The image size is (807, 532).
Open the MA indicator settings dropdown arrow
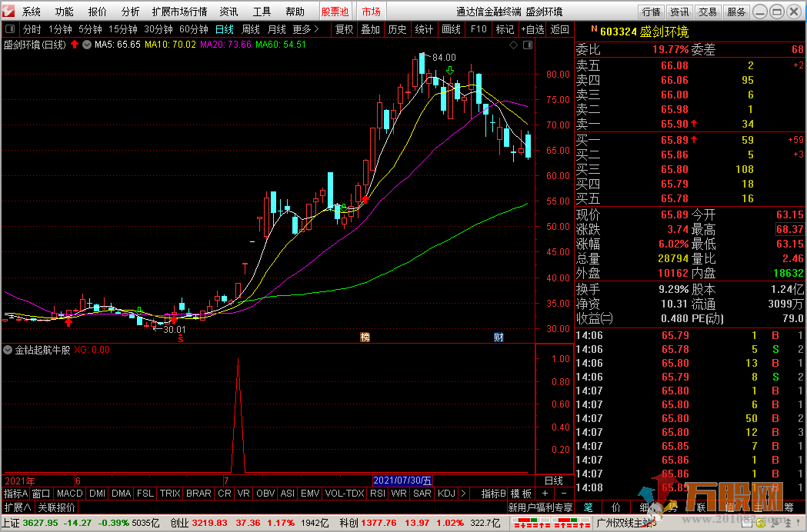pyautogui.click(x=87, y=45)
